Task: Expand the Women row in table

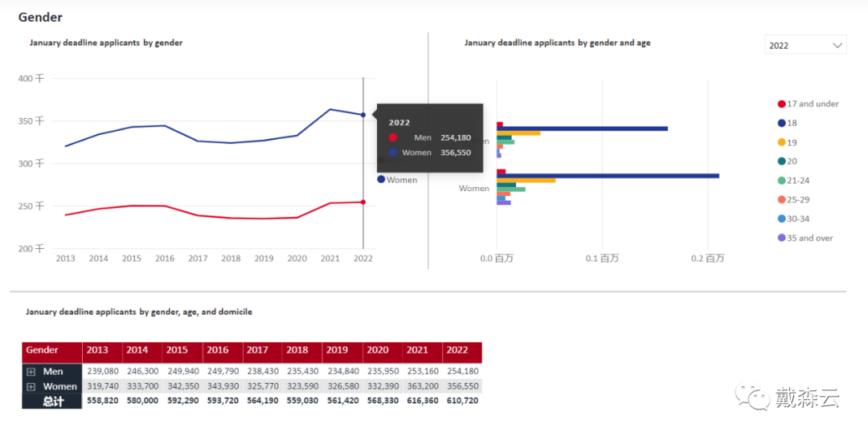Action: tap(31, 386)
